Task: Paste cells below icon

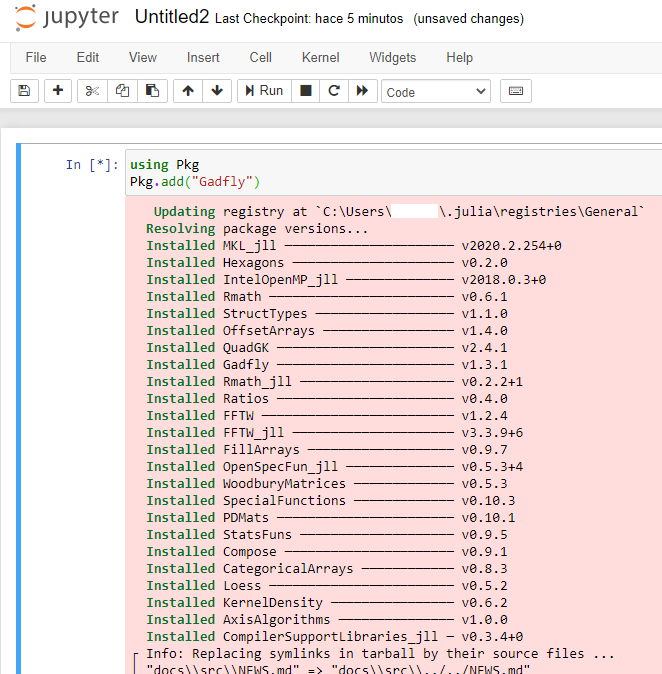Action: (x=151, y=91)
